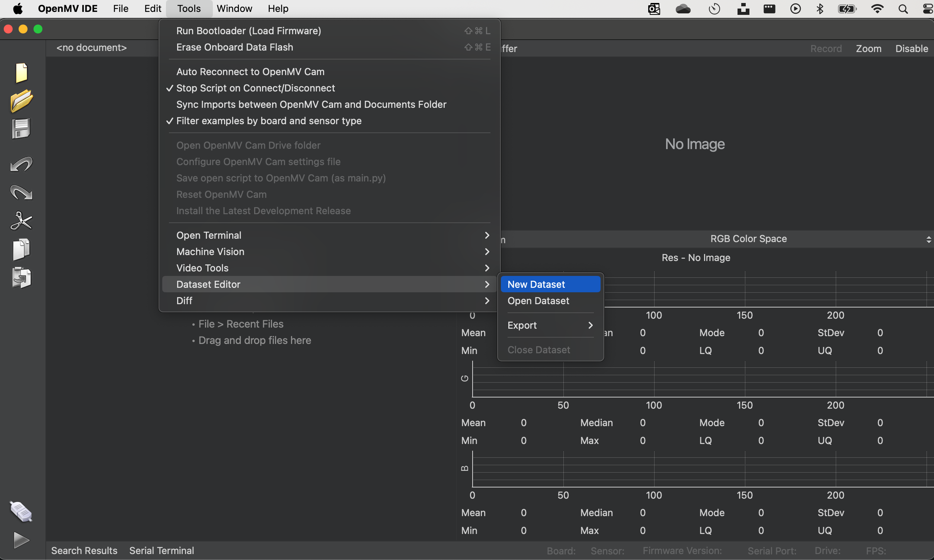
Task: Expand the Diff submenu
Action: coord(329,301)
